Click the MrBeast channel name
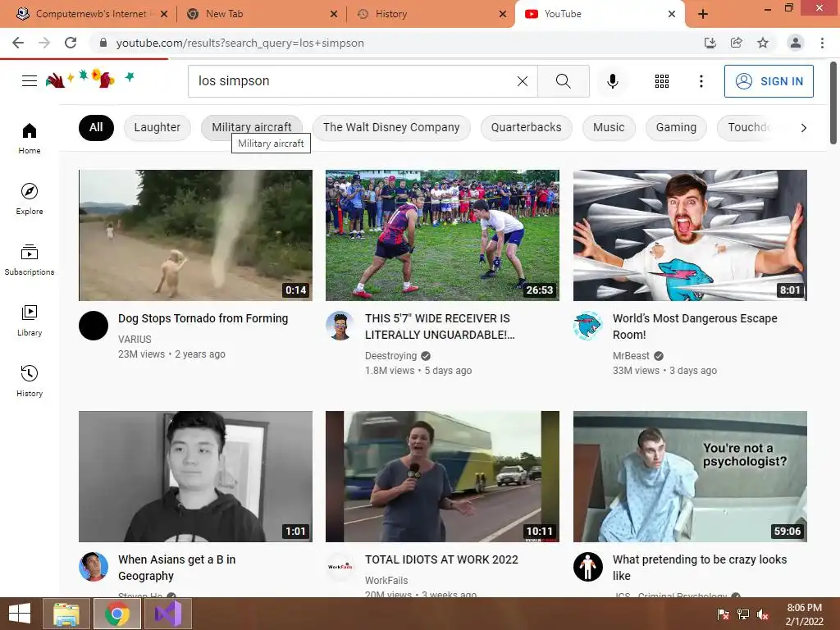The image size is (840, 630). pos(631,356)
